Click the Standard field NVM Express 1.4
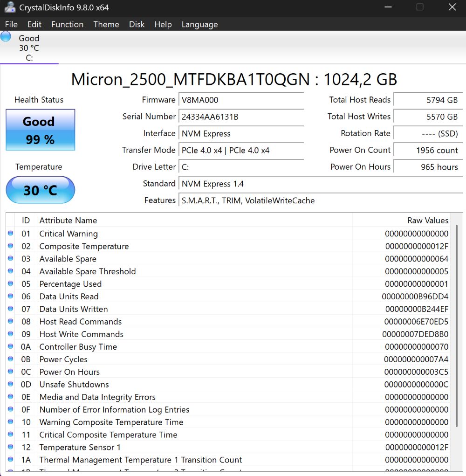Image resolution: width=466 pixels, height=476 pixels. 321,184
